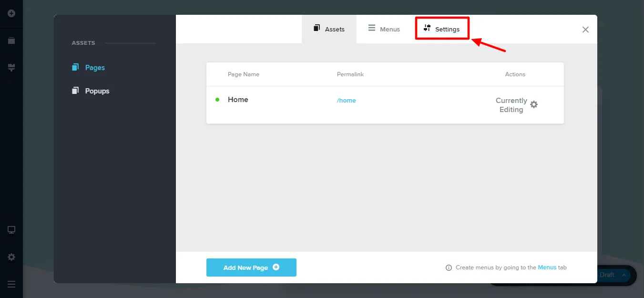The height and width of the screenshot is (298, 644).
Task: Switch to the Menus tab
Action: coord(384,29)
